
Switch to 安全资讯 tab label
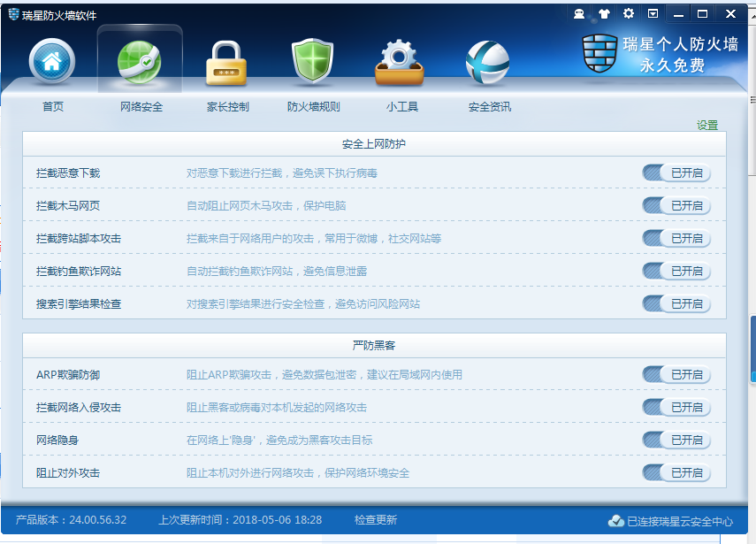(489, 106)
